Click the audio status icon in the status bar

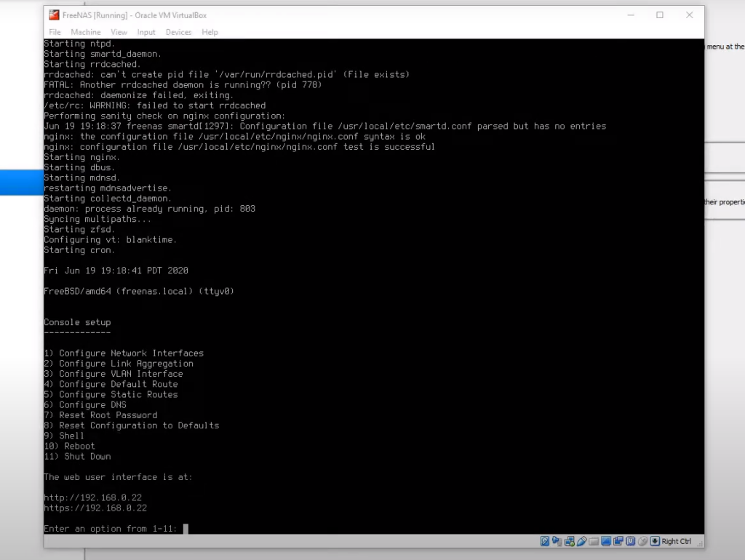click(x=557, y=541)
